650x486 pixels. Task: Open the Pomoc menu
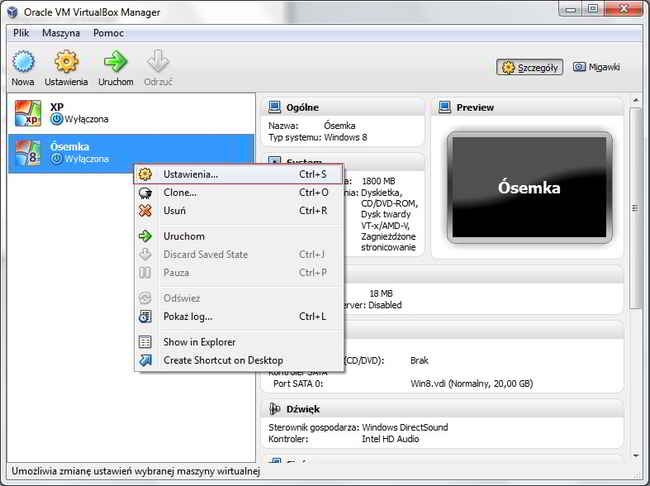click(x=108, y=33)
